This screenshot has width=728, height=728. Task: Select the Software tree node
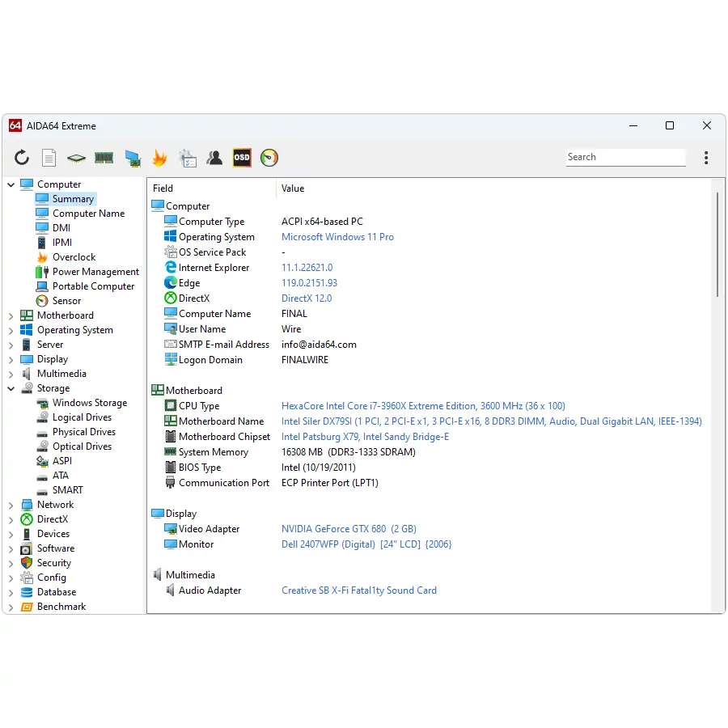[48, 548]
